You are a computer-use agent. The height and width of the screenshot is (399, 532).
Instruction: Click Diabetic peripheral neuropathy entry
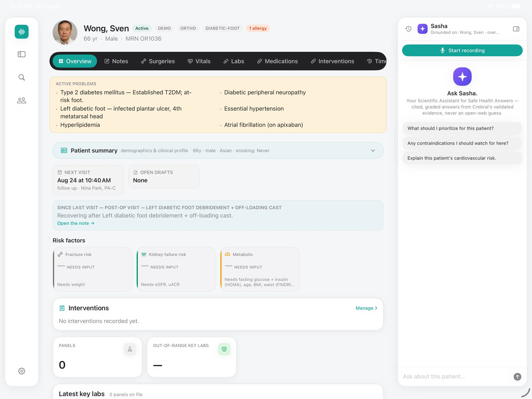[265, 92]
